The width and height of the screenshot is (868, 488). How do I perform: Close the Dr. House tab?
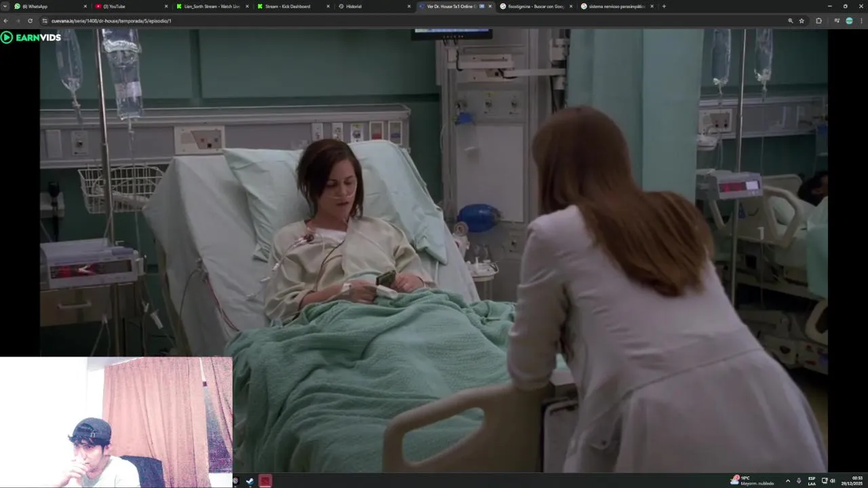click(490, 6)
